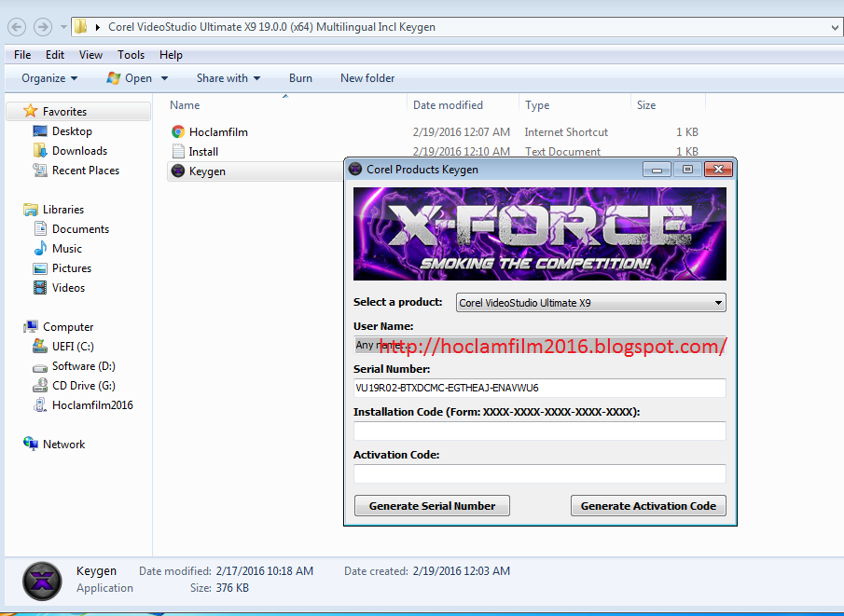Select the Keygen application file icon

pos(177,171)
